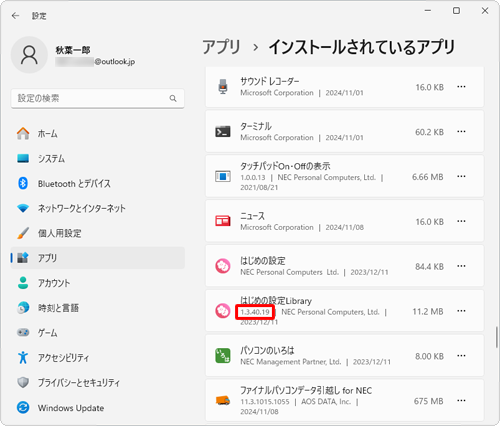This screenshot has width=500, height=426.
Task: Minimize the settings window
Action: pos(428,11)
